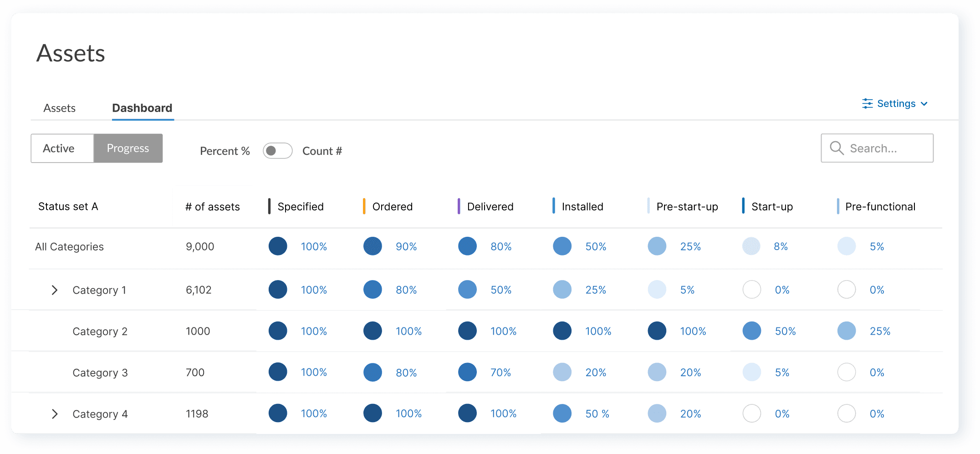
Task: Click the Ordered column header
Action: click(393, 207)
